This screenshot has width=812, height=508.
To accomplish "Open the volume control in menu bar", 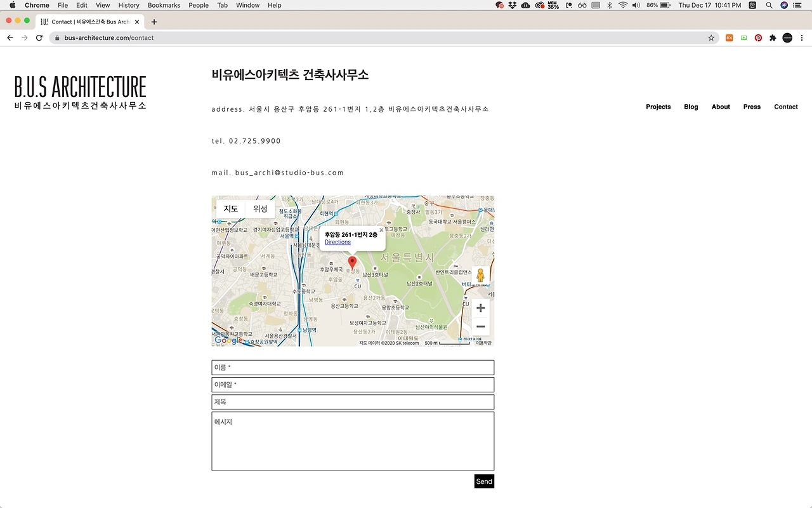I will (x=636, y=5).
